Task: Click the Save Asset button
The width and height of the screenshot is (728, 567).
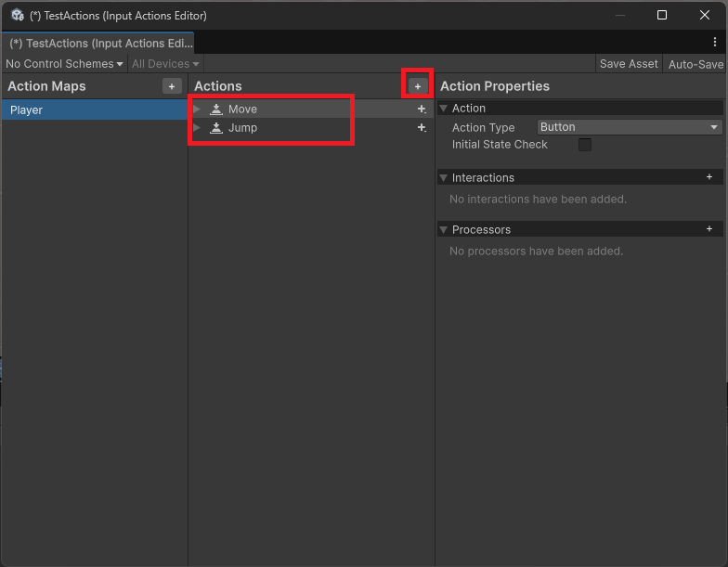Action: coord(629,64)
